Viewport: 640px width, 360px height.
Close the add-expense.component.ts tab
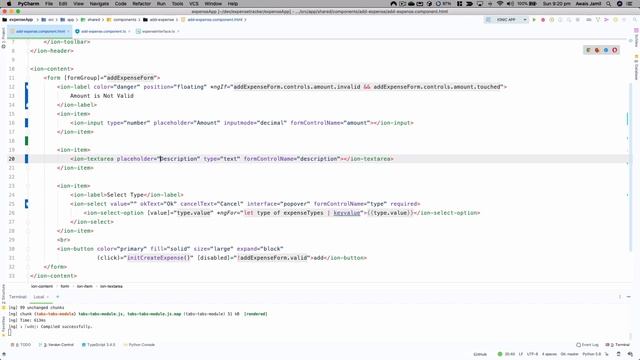(x=129, y=31)
